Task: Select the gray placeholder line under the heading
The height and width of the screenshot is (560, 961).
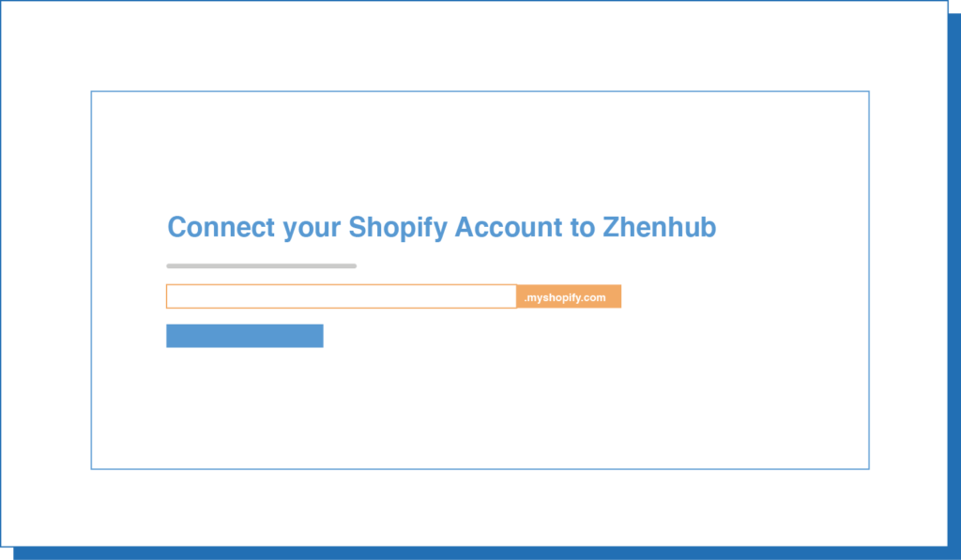Action: [261, 265]
